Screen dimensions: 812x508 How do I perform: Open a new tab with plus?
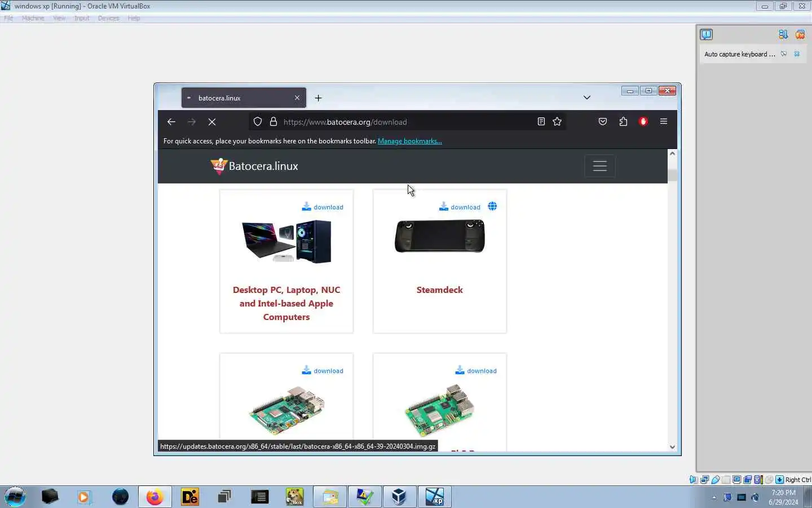(319, 98)
